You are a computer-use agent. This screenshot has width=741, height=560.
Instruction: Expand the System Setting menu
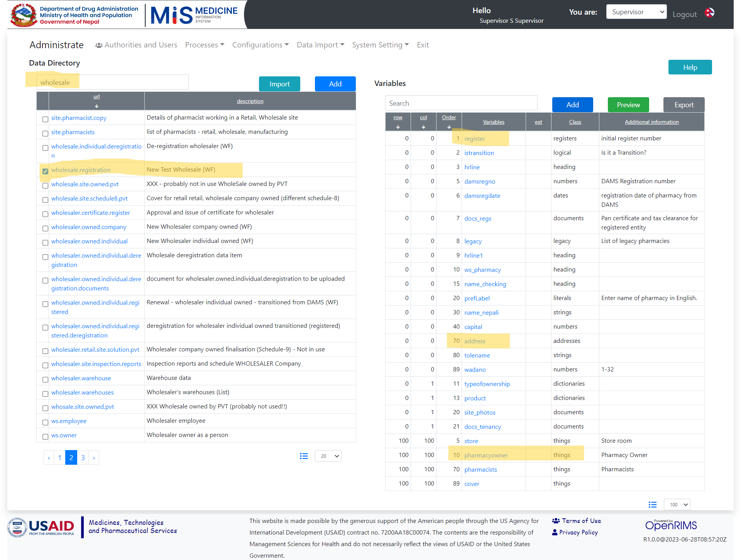[380, 45]
